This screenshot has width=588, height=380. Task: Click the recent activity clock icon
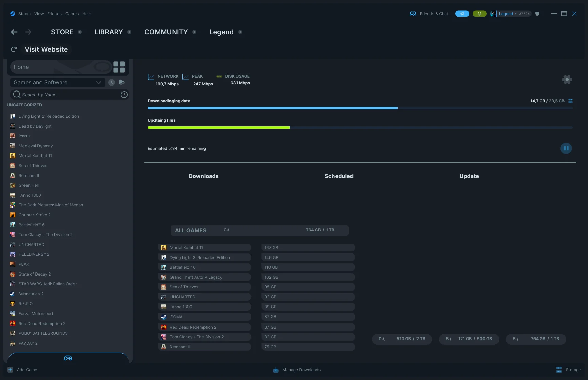(112, 82)
